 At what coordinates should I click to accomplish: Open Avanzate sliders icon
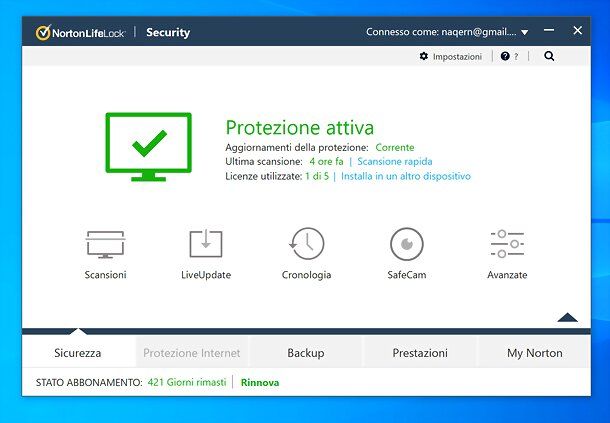click(507, 244)
